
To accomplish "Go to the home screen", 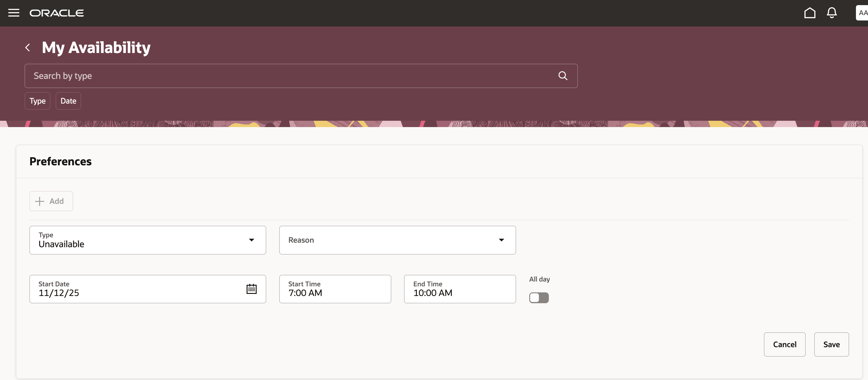I will pos(810,13).
